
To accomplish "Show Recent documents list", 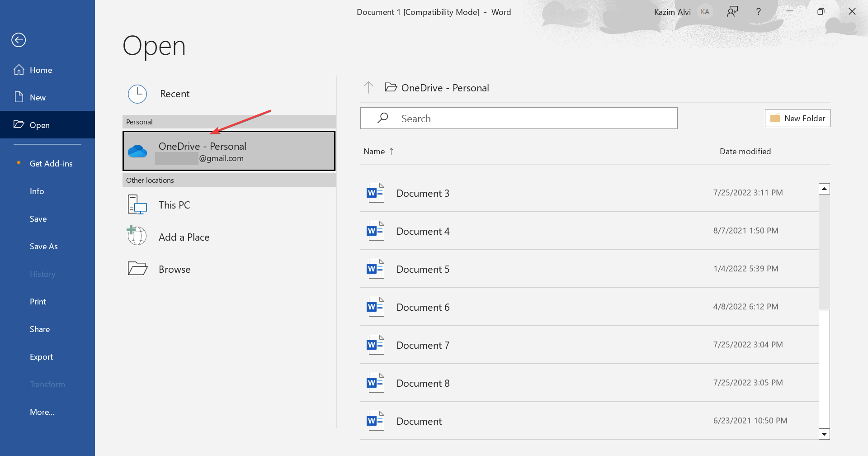I will click(229, 94).
